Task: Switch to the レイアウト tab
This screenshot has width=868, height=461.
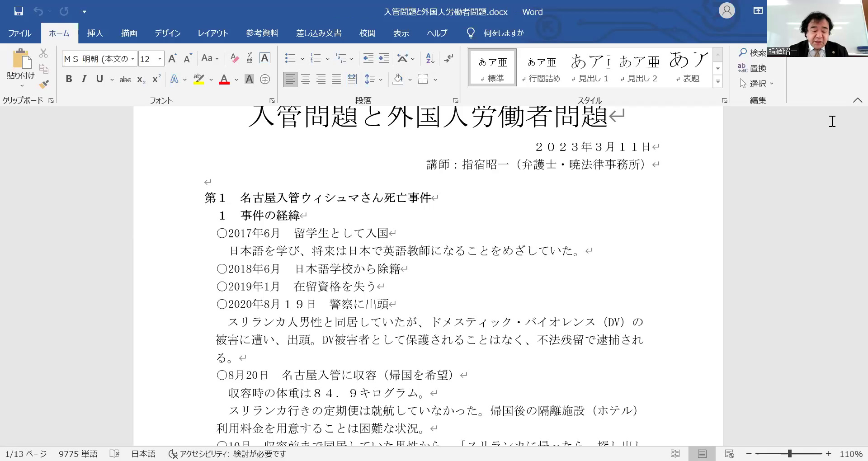Action: [212, 33]
